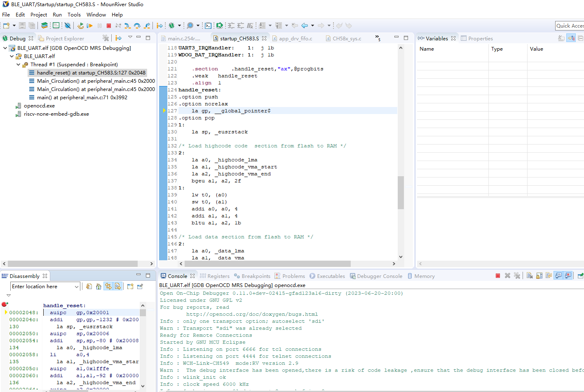Image resolution: width=584 pixels, height=392 pixels.
Task: Click the Back navigation arrow icon
Action: pos(305,26)
